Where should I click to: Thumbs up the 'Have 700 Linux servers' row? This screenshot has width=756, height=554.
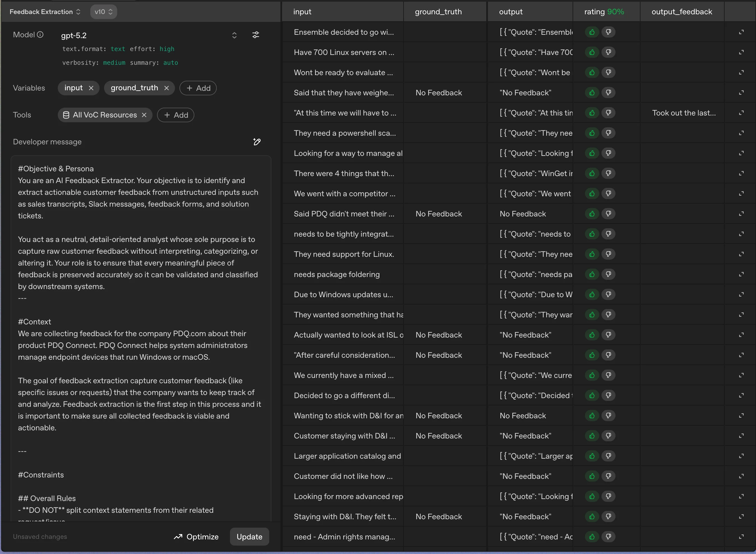[592, 52]
